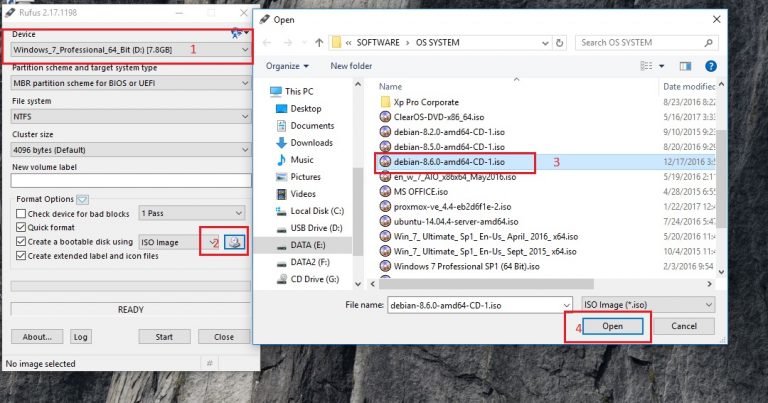Image resolution: width=768 pixels, height=403 pixels.
Task: Select the MS OFFICE.iso file
Action: point(414,191)
